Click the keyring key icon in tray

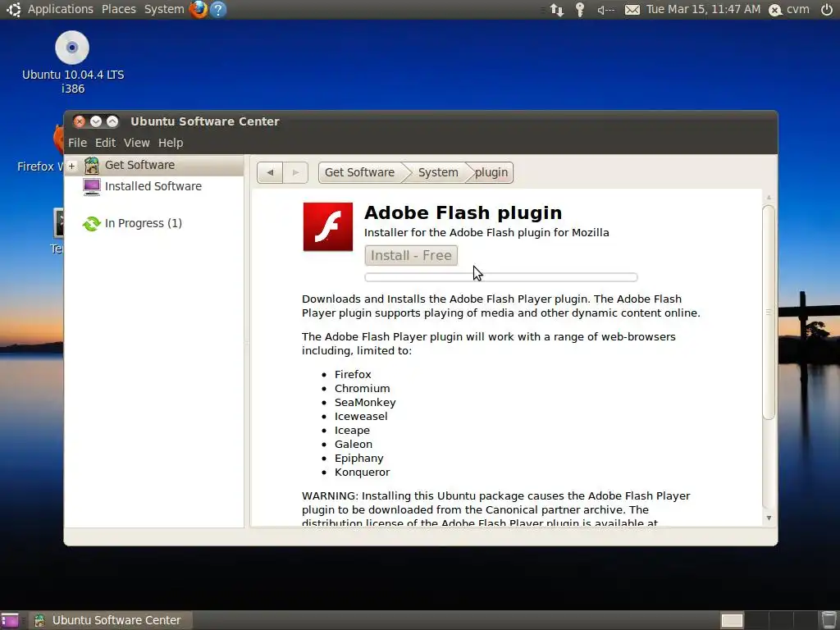coord(580,10)
